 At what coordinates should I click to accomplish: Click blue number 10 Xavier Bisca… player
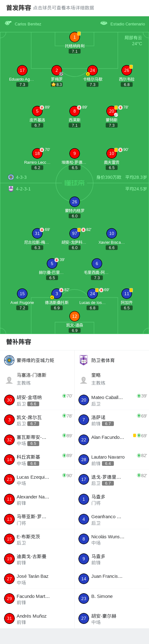(112, 233)
